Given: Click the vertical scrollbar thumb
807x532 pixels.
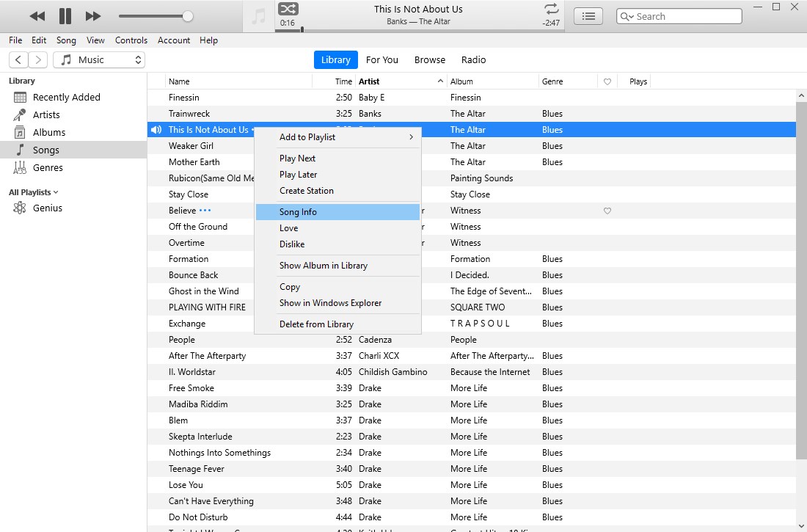Looking at the screenshot, I should [x=801, y=280].
